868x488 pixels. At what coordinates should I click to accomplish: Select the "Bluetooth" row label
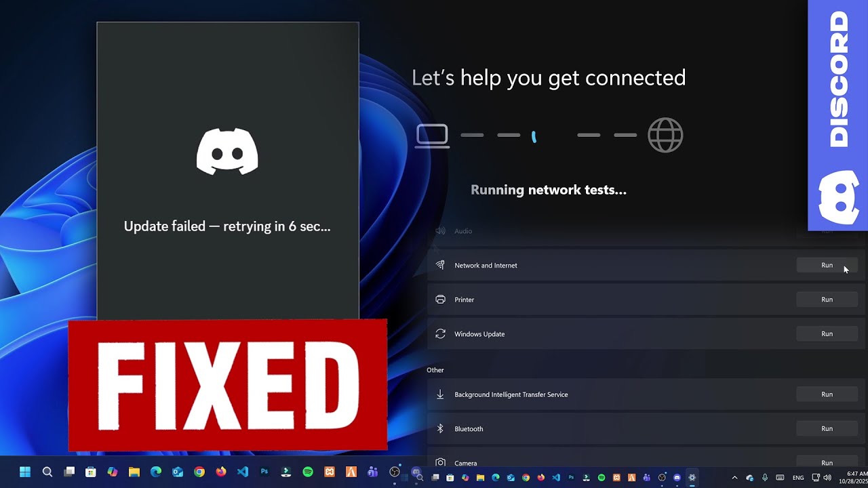coord(469,429)
